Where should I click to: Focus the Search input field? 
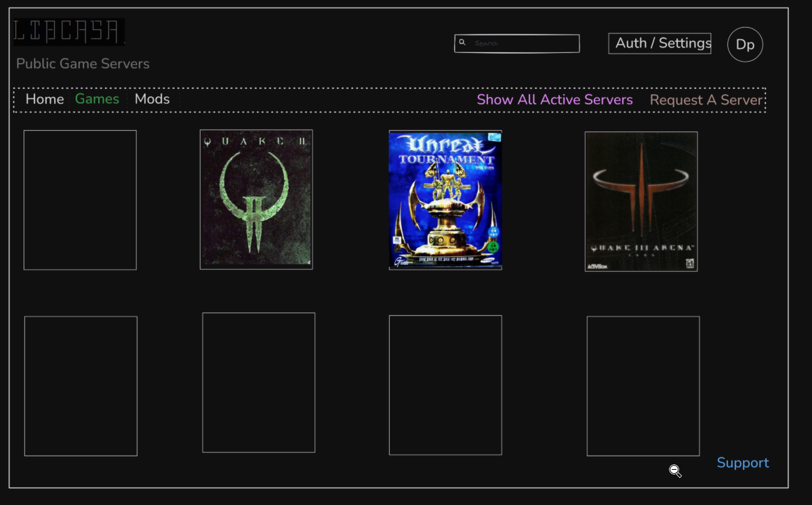[x=517, y=43]
